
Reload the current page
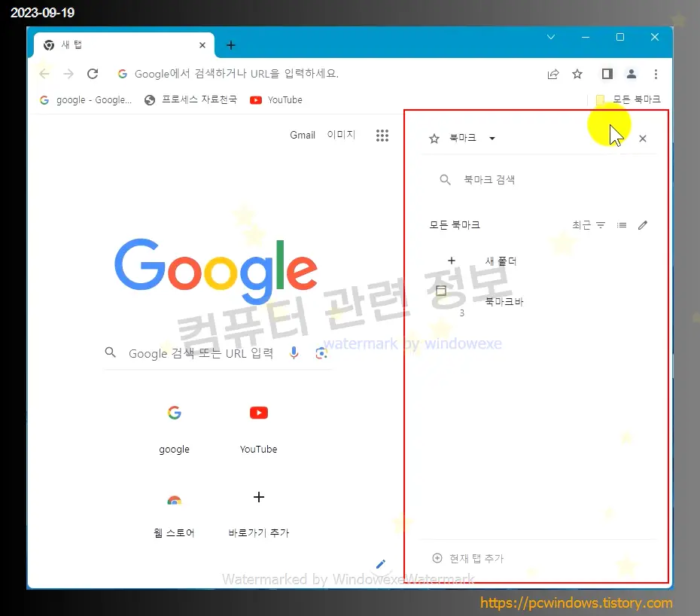pos(93,74)
